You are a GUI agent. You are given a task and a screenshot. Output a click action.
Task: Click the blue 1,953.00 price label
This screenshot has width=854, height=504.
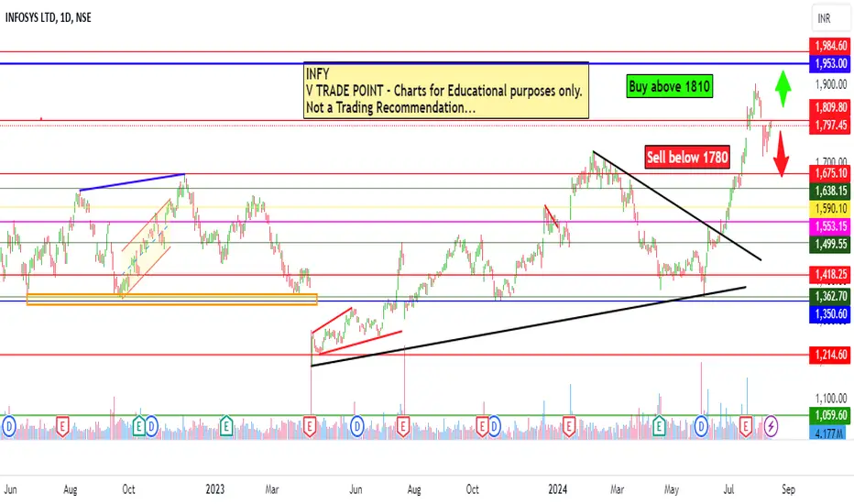[830, 64]
